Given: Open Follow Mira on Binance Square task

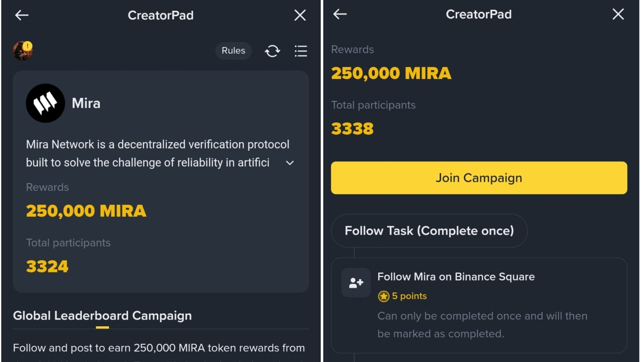Looking at the screenshot, I should [x=456, y=277].
